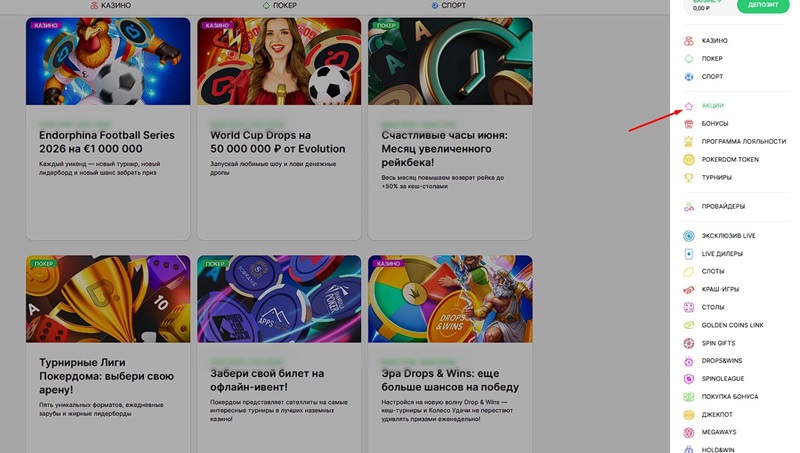Expand the balance dropdown above 0,00 ₽
This screenshot has height=453, width=800.
(x=707, y=2)
